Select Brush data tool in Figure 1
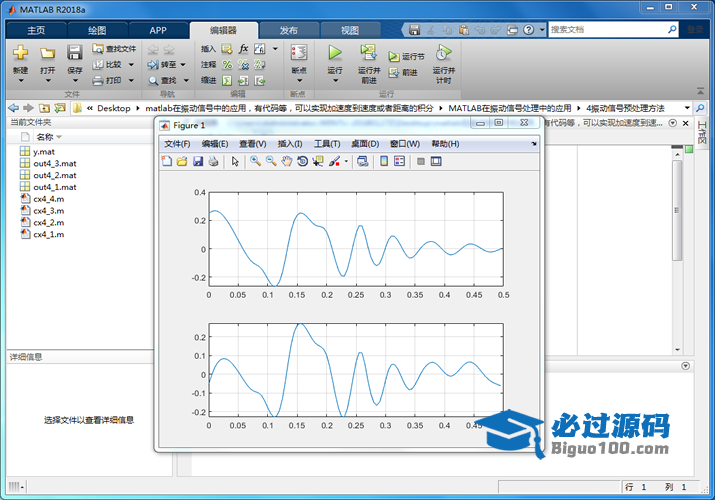 click(334, 161)
